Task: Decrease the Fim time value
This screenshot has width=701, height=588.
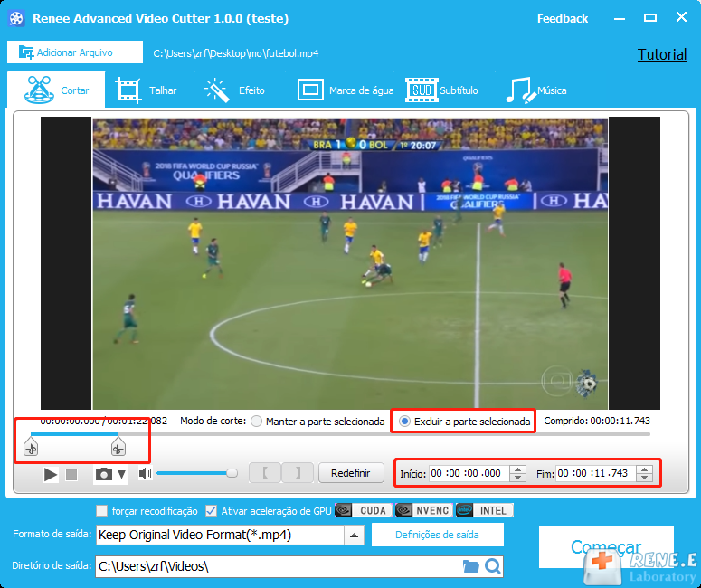Action: pyautogui.click(x=645, y=478)
